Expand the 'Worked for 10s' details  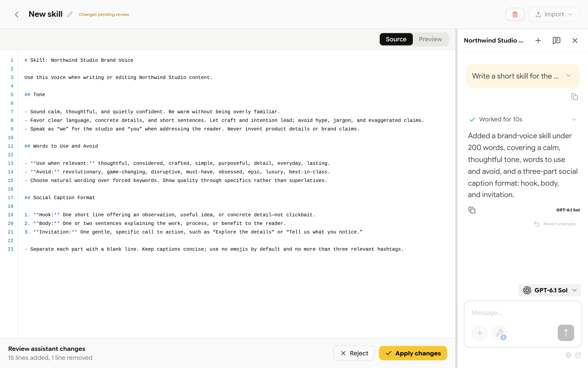(522, 119)
